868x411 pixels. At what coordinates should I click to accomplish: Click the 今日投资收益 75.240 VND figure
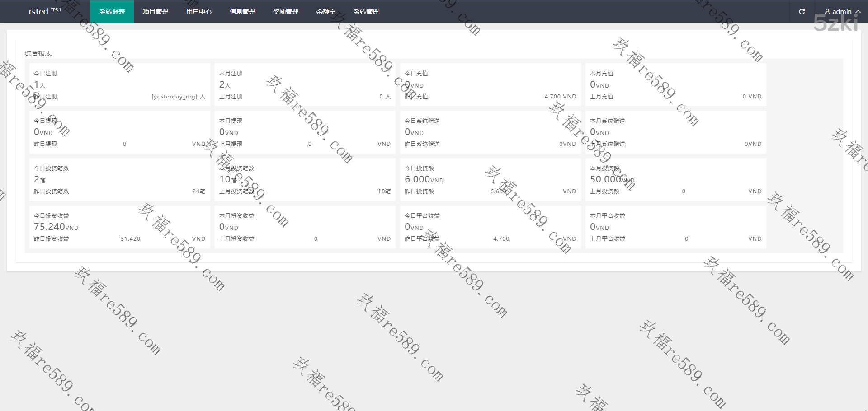(56, 227)
